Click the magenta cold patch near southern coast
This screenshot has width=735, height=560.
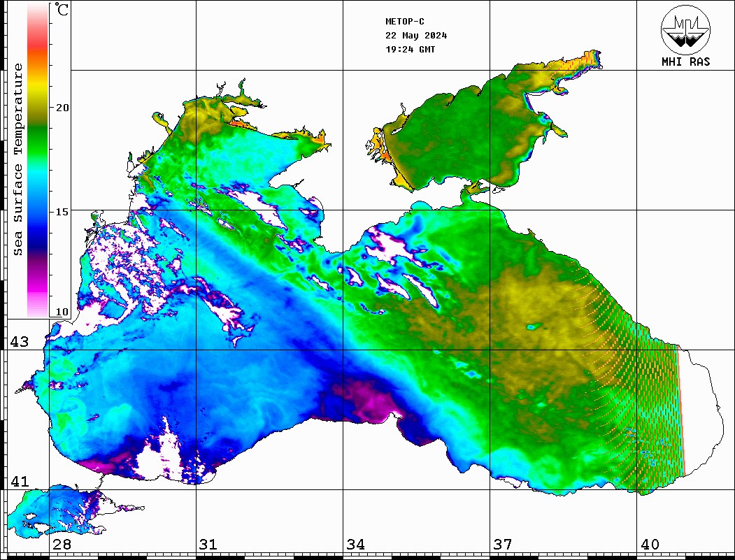click(x=373, y=401)
